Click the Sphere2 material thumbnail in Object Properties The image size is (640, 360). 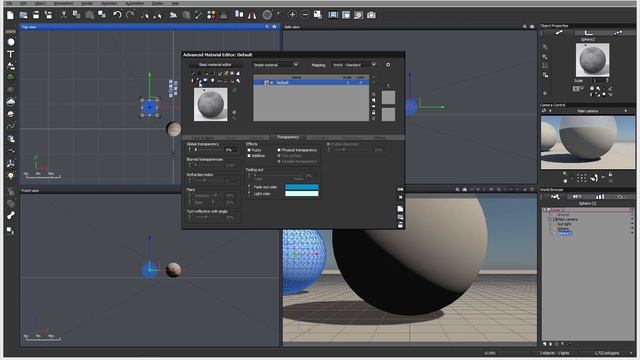(x=592, y=60)
